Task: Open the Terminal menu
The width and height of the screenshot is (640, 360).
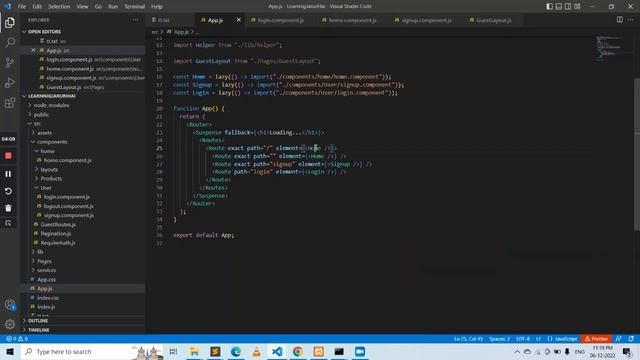Action: (134, 7)
